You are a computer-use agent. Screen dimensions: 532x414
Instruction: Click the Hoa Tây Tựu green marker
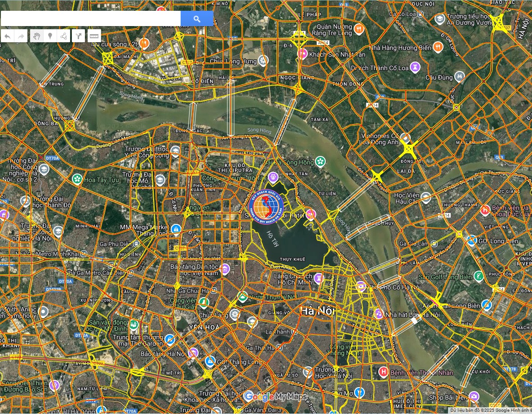(x=77, y=179)
